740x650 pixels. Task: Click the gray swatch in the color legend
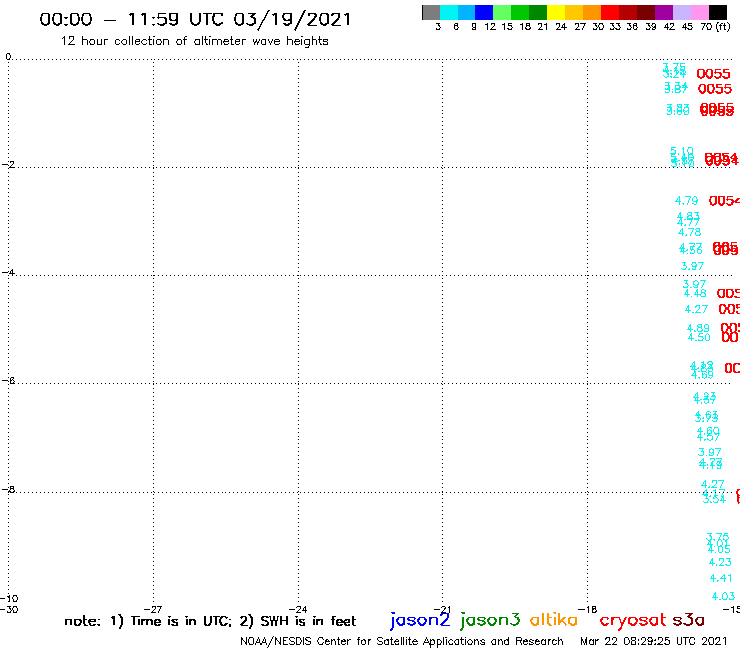pyautogui.click(x=431, y=12)
